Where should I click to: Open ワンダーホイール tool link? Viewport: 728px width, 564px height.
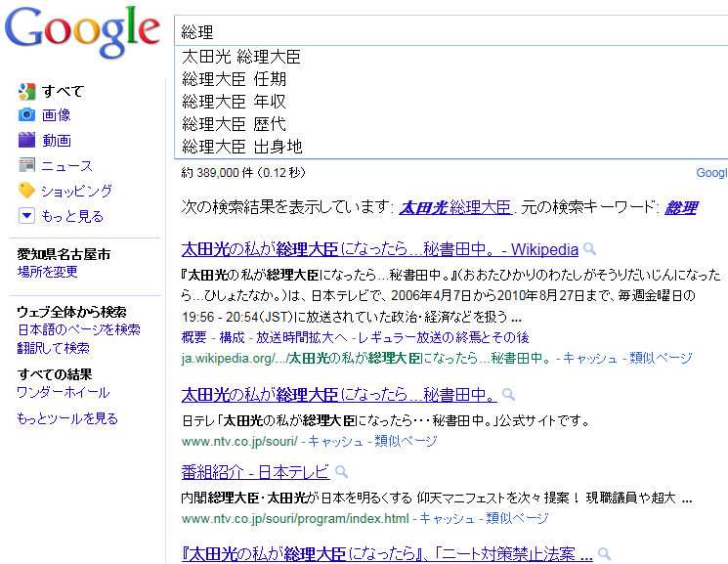pos(64,393)
